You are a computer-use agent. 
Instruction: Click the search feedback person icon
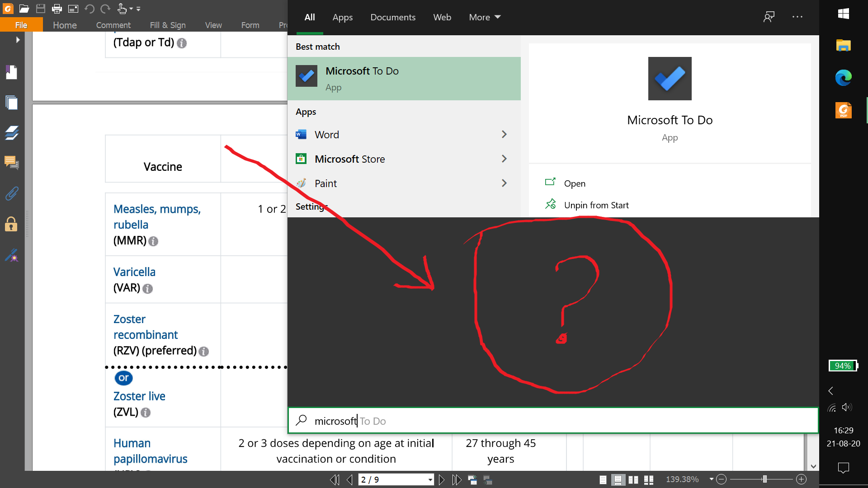[x=769, y=17]
